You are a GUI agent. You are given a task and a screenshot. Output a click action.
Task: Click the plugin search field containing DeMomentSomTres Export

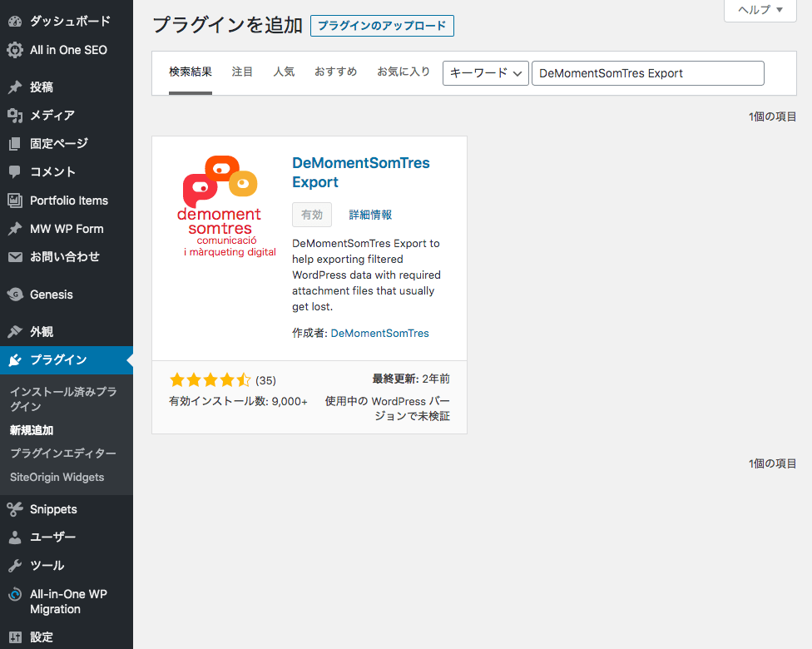[648, 73]
